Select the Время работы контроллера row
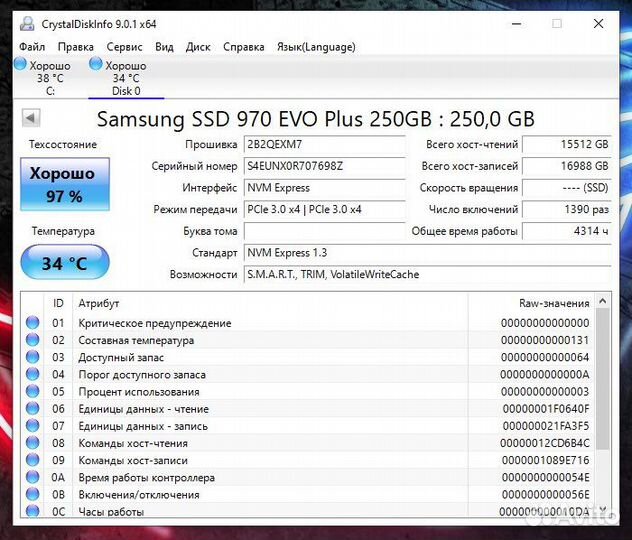This screenshot has width=632, height=540. pyautogui.click(x=308, y=477)
